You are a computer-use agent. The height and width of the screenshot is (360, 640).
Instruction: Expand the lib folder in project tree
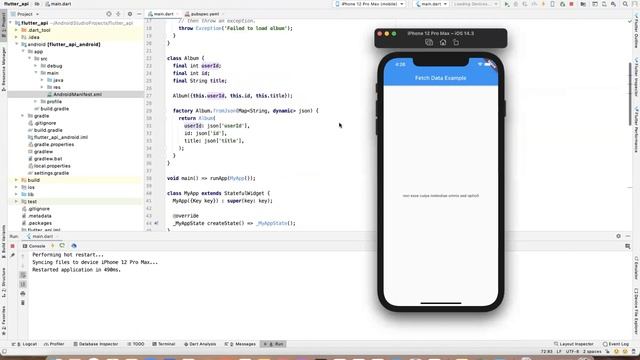coord(16,194)
